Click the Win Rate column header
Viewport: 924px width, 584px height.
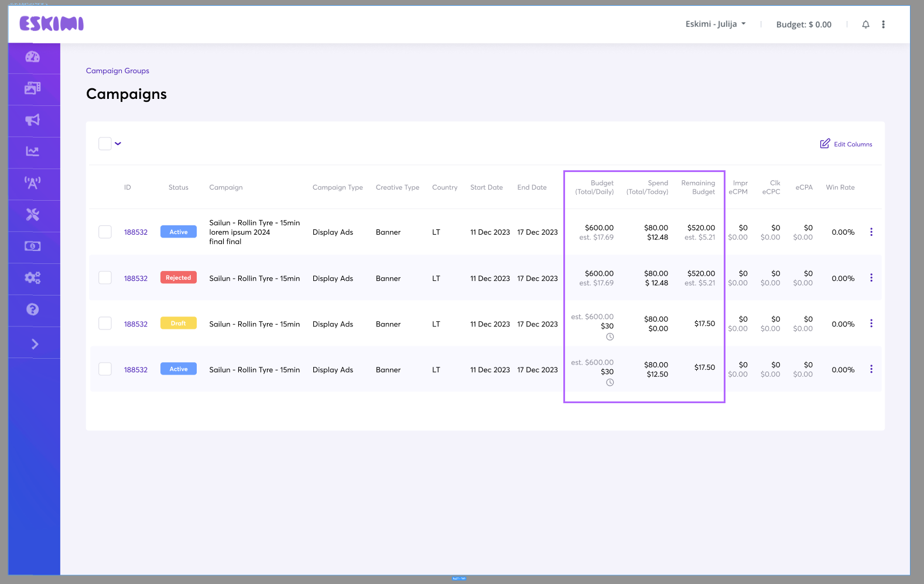(840, 187)
